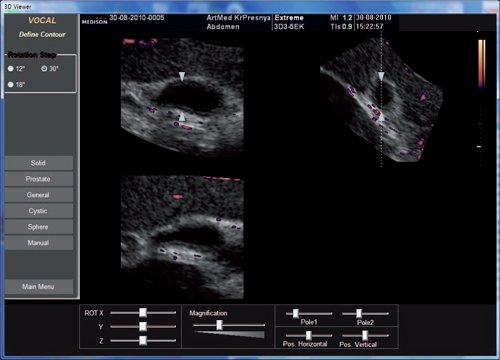Return to the Main Menu
The height and width of the screenshot is (360, 500).
39,287
